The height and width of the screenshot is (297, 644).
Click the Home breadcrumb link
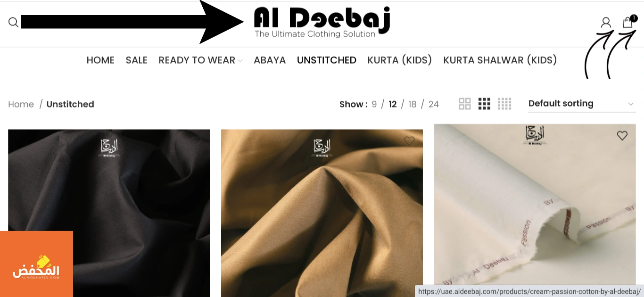tap(21, 104)
